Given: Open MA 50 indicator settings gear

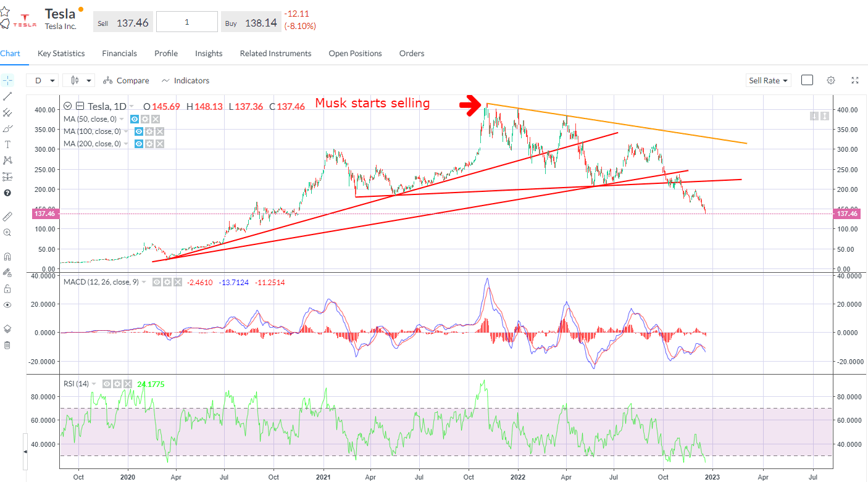Looking at the screenshot, I should pyautogui.click(x=145, y=119).
